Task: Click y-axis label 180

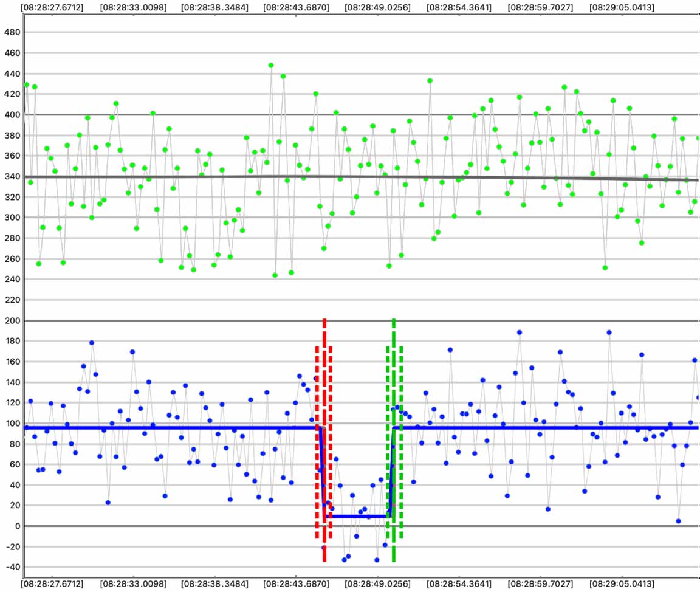Action: (12, 340)
